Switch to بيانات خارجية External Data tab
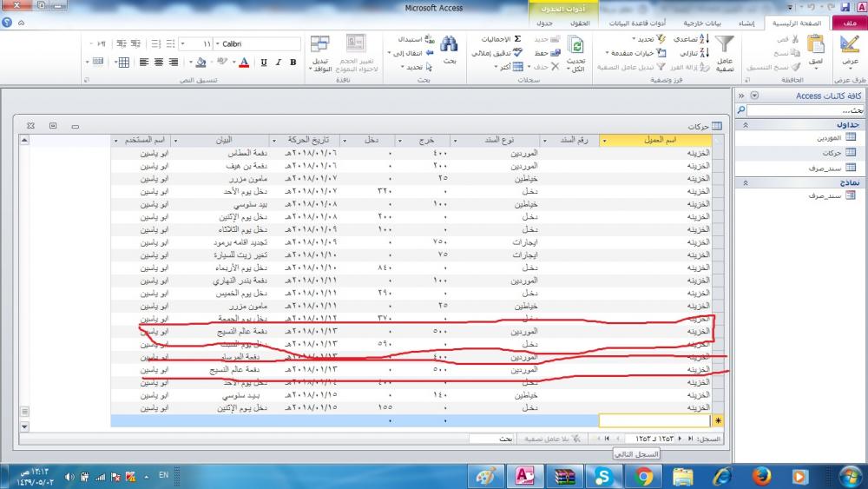 coord(701,23)
